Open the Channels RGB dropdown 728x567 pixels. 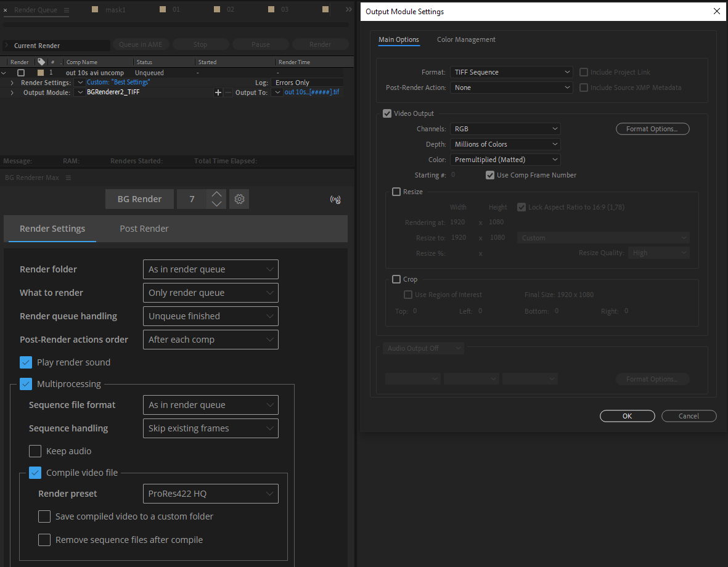[x=505, y=129]
